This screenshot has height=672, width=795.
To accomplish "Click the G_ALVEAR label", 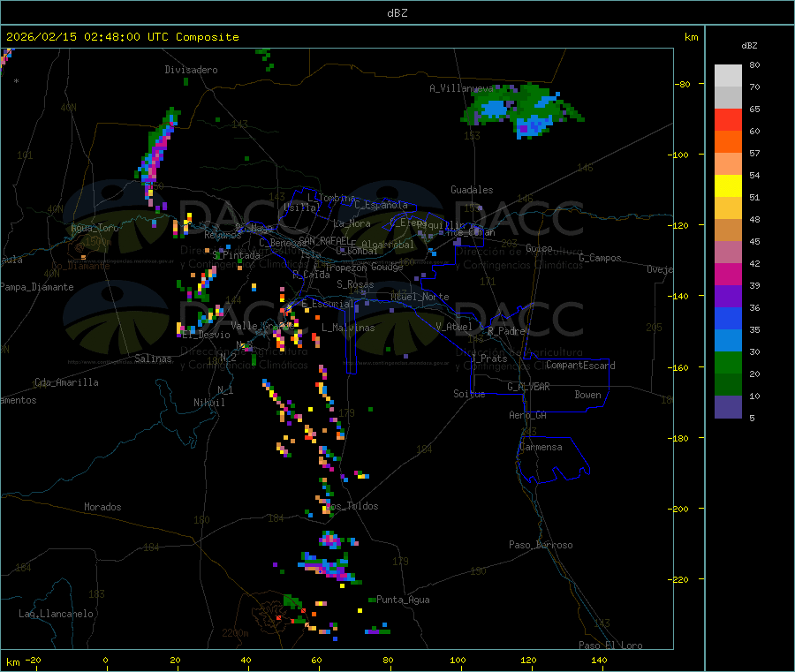I will coord(529,387).
